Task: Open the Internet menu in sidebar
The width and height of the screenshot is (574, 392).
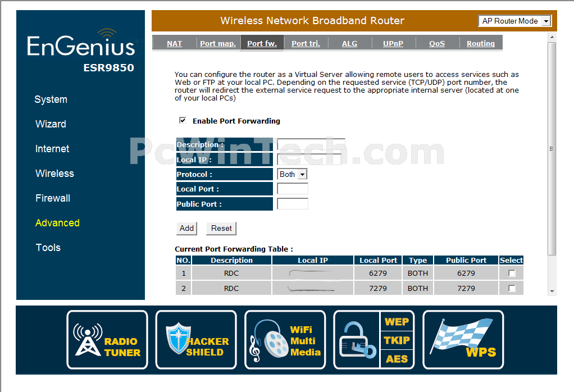Action: [52, 149]
